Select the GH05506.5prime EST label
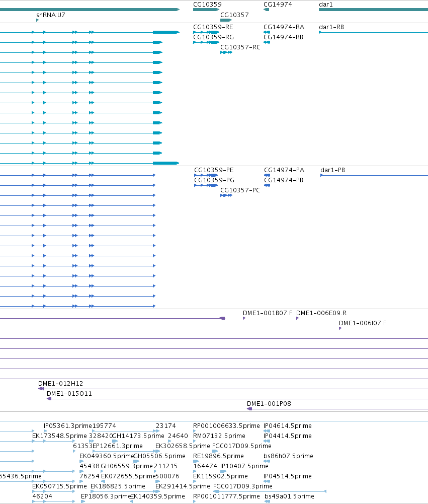Image resolution: width=428 pixels, height=504 pixels. (159, 456)
